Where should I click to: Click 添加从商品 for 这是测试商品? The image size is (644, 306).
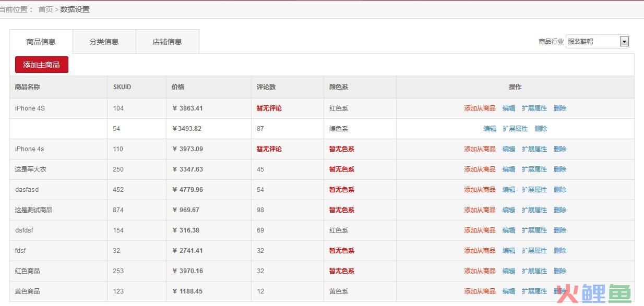(480, 210)
